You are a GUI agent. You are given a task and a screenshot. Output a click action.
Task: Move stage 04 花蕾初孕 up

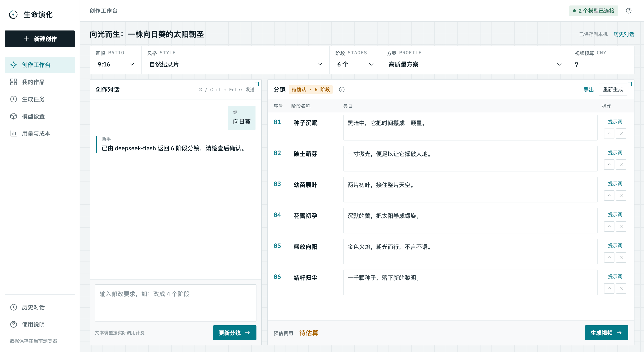tap(609, 226)
